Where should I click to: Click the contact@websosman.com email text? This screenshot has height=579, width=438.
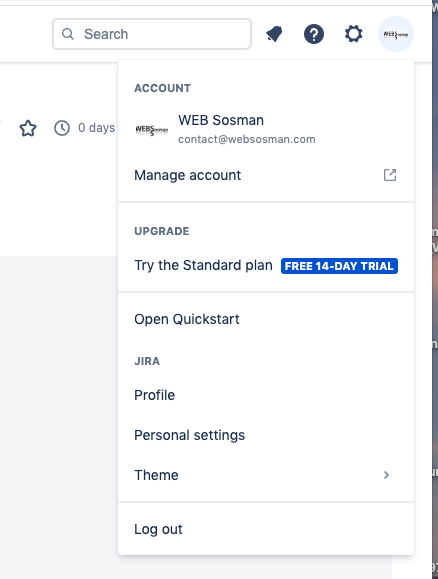tap(247, 140)
